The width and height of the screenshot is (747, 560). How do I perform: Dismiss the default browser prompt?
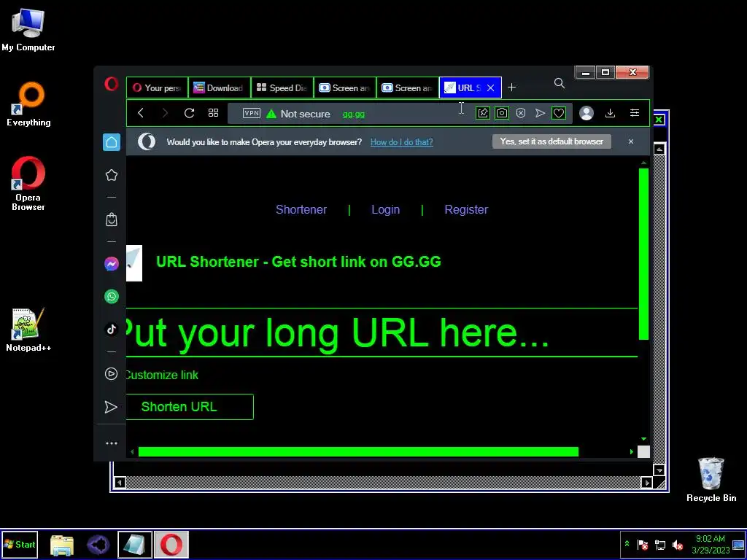[x=631, y=141]
